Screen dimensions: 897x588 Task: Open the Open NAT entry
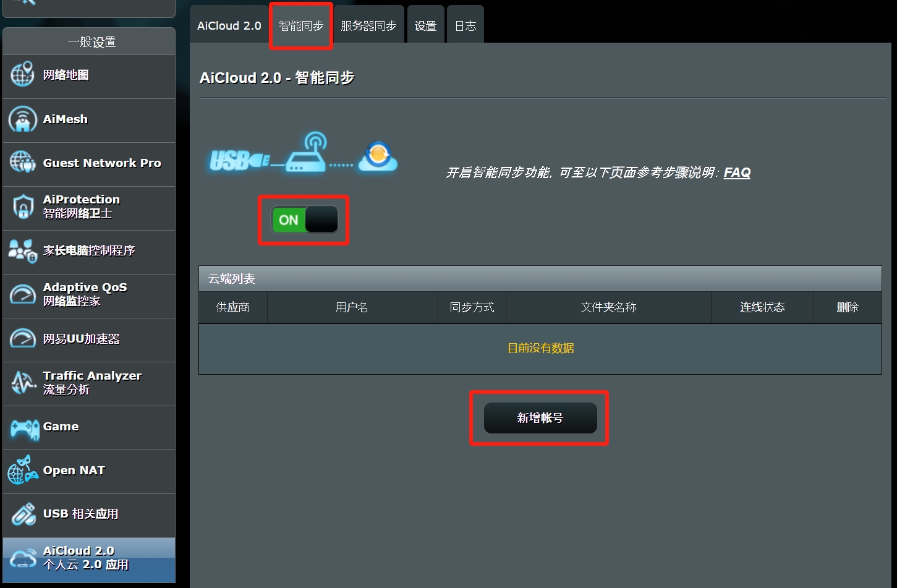point(89,471)
